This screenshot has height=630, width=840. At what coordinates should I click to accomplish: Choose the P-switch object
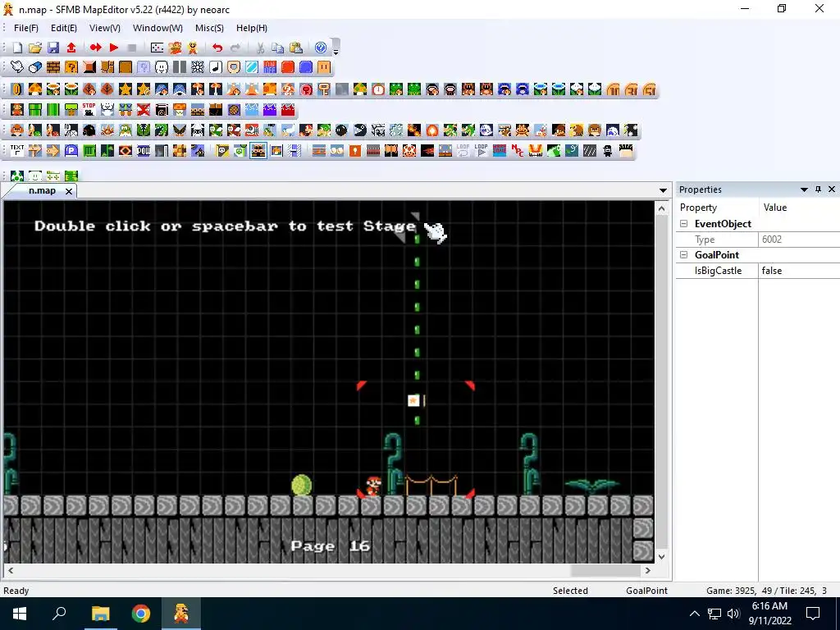point(71,151)
